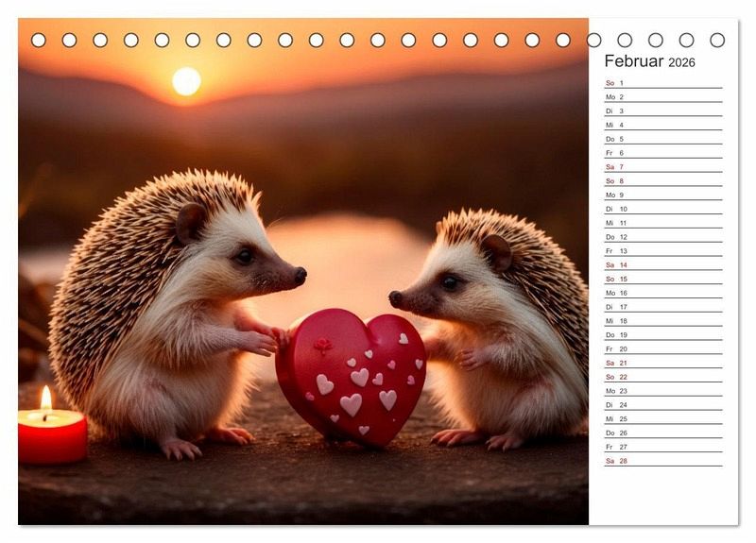Select the Di 10 calendar row

tap(663, 209)
